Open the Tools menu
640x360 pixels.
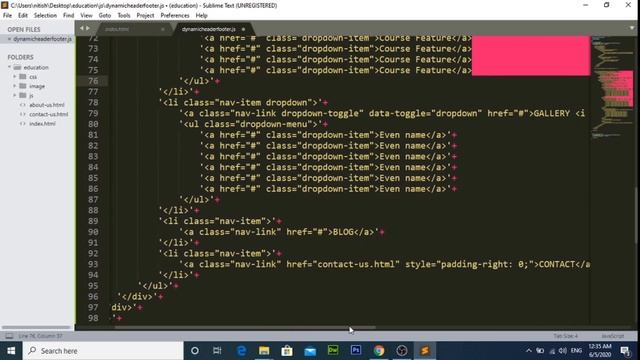coord(124,16)
